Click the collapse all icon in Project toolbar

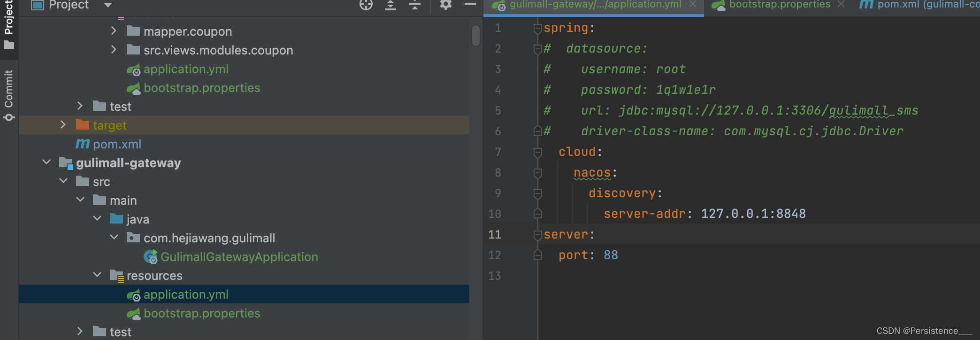(x=415, y=5)
